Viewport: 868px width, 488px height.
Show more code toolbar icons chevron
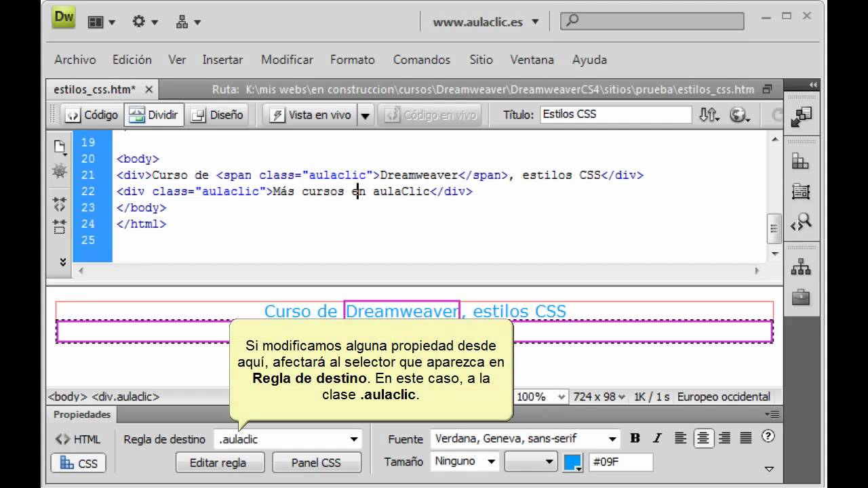(62, 262)
